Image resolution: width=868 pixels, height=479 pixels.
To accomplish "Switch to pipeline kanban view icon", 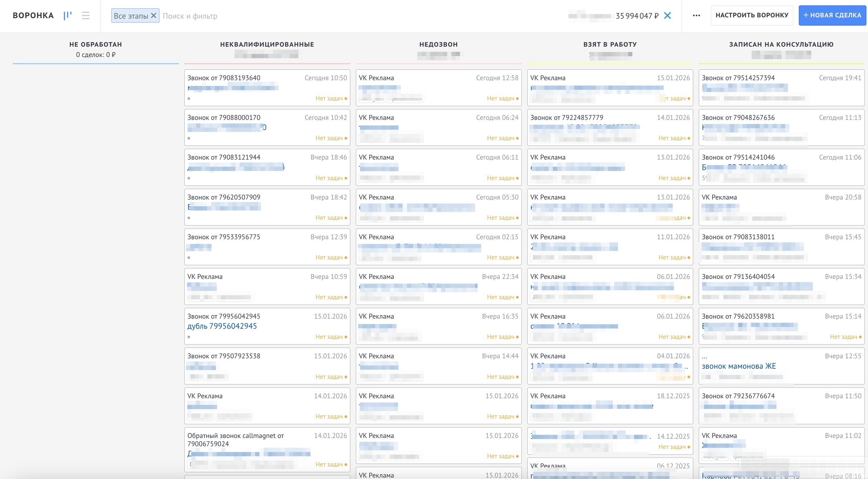I will [67, 16].
